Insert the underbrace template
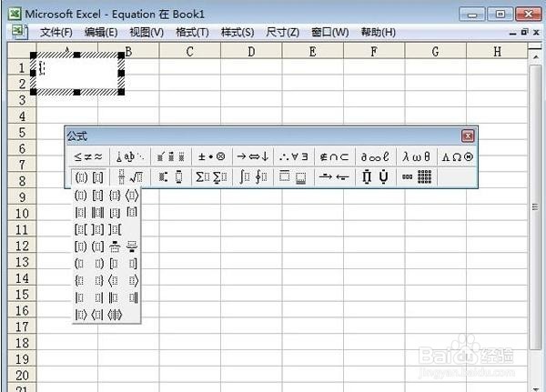 (132, 246)
